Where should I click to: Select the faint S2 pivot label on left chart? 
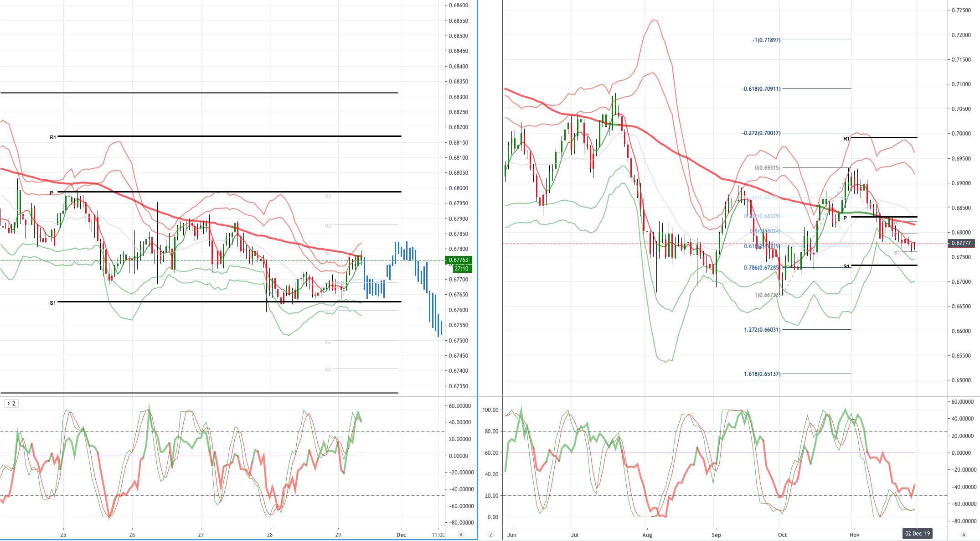[328, 342]
